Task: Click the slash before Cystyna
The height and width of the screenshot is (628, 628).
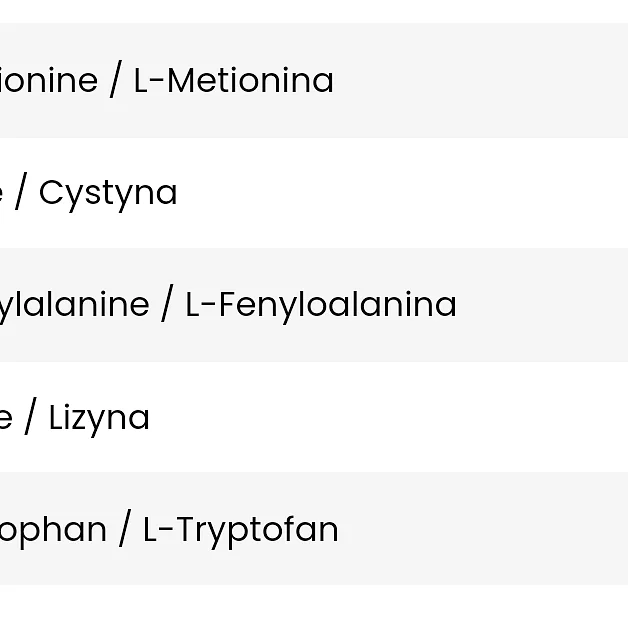Action: pos(21,193)
